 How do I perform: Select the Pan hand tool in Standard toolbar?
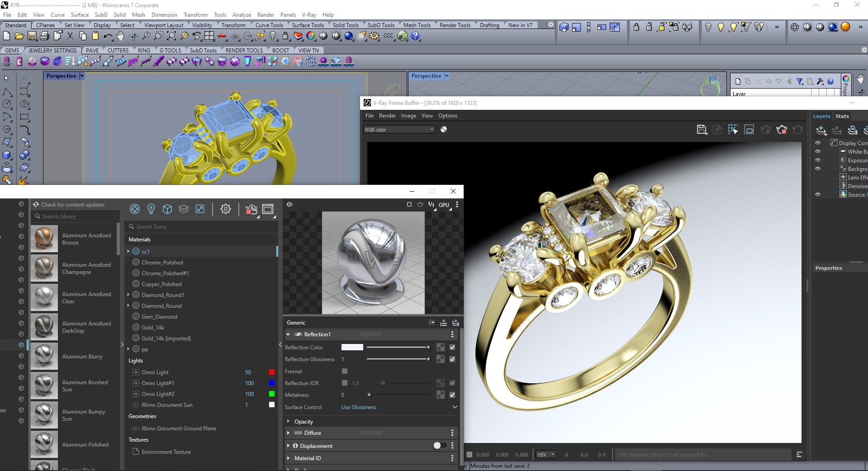(120, 36)
